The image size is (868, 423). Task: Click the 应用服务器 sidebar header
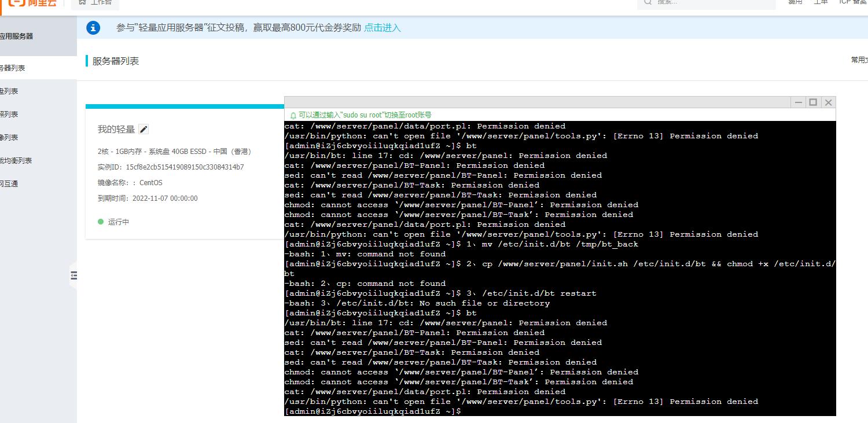17,36
